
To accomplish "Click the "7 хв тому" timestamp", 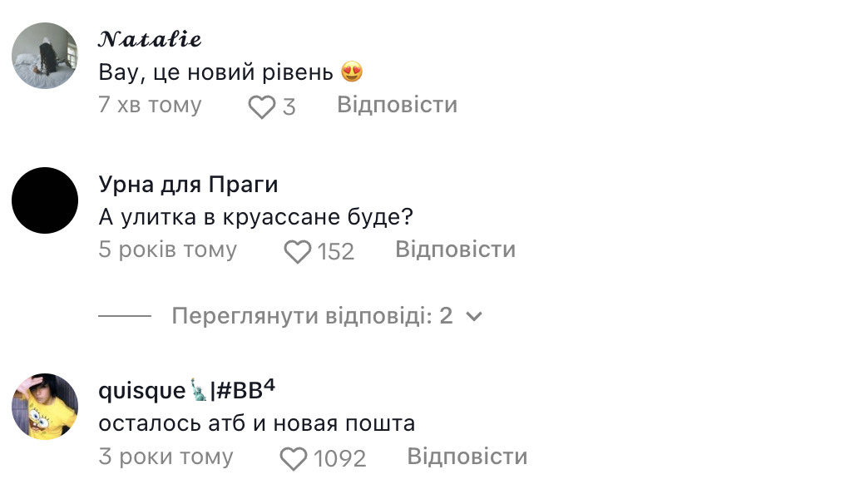I will point(150,105).
